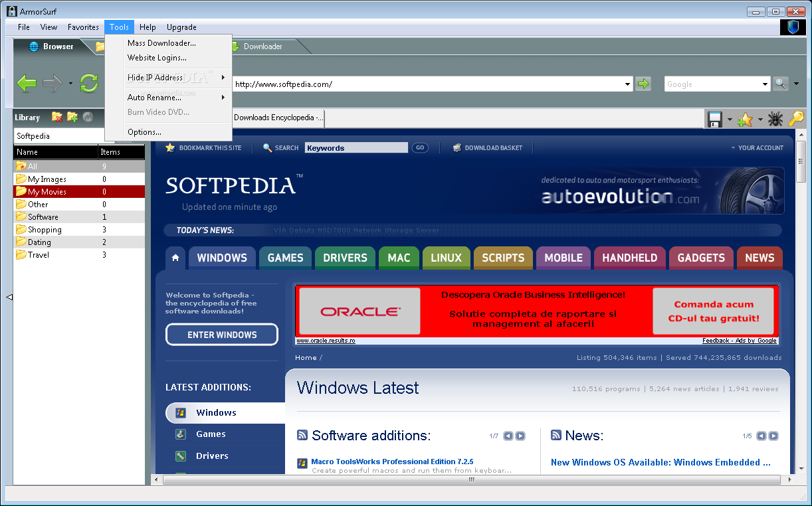Open the Upgrade menu
The image size is (812, 506).
tap(181, 27)
